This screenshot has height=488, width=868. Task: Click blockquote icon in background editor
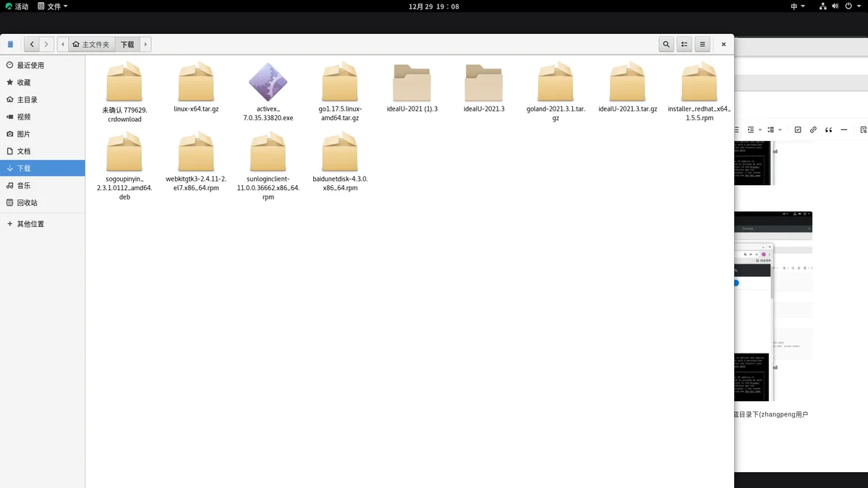pos(829,129)
